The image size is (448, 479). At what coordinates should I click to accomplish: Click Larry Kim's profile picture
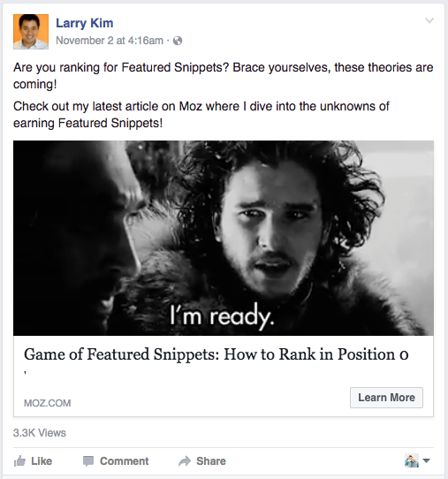coord(31,32)
